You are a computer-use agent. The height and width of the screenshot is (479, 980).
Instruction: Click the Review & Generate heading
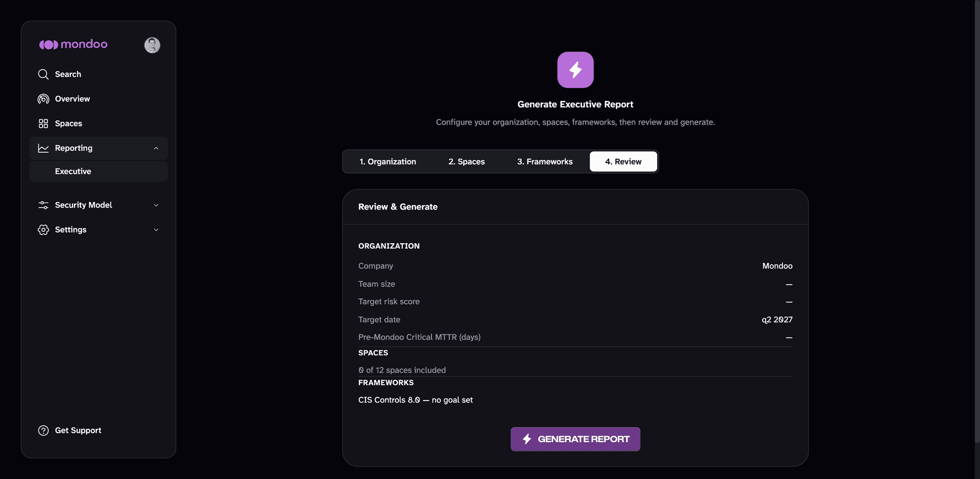(x=398, y=207)
